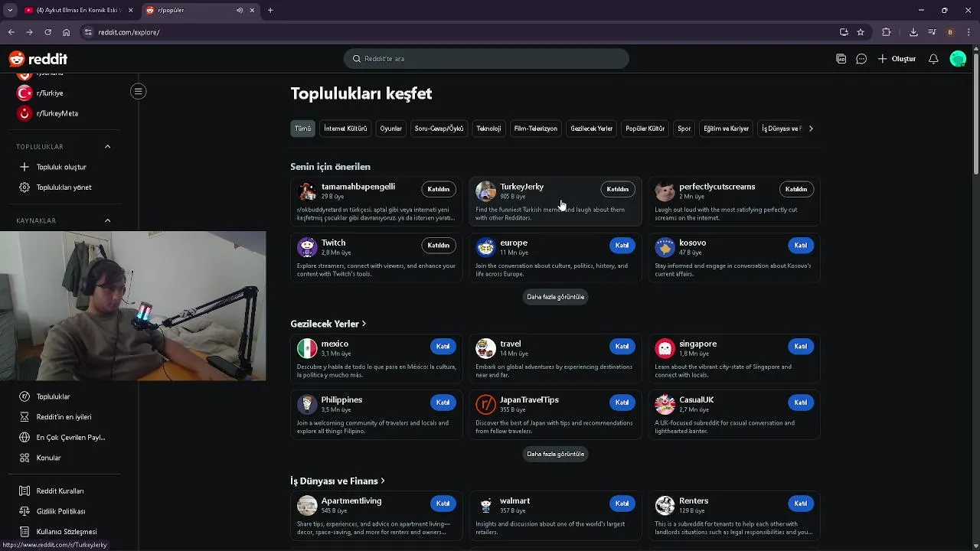Toggle Katıldın for perfectlycutscreams
980x551 pixels.
[796, 189]
